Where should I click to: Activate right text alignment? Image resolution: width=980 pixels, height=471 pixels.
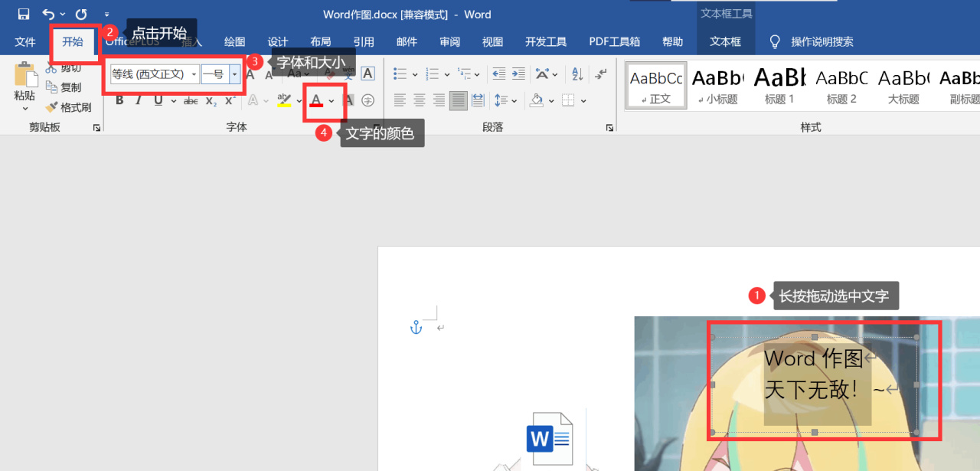437,100
